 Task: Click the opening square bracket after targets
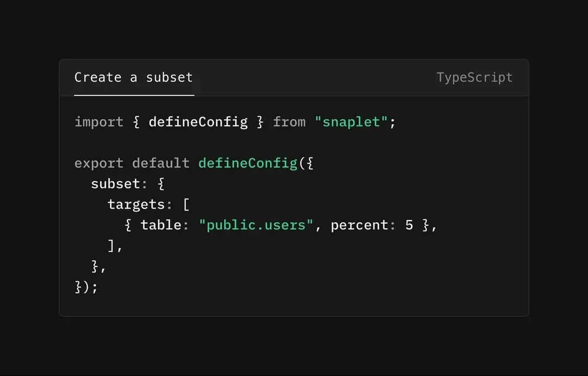[x=186, y=205]
